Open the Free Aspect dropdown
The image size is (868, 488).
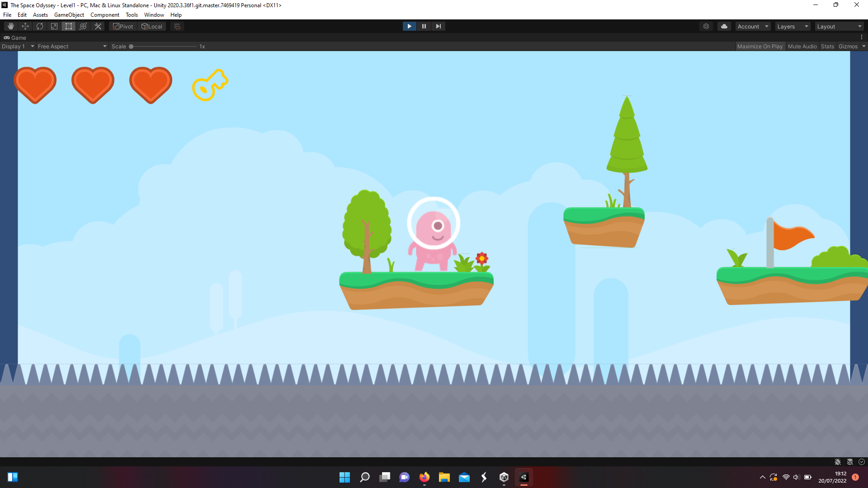point(71,46)
